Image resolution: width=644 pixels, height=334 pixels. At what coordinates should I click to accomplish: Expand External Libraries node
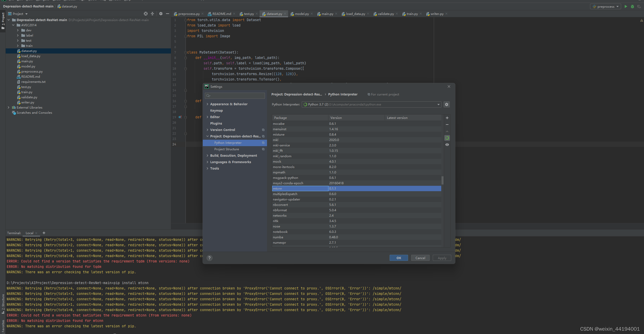tap(8, 108)
